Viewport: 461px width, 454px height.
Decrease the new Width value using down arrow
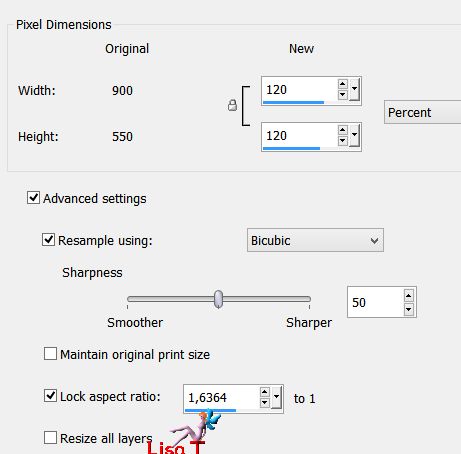(x=343, y=95)
